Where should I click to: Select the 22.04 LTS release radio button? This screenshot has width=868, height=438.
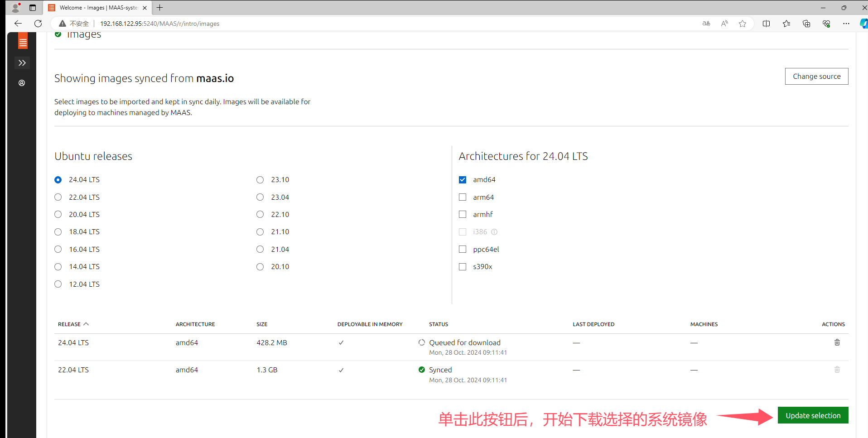(x=58, y=197)
